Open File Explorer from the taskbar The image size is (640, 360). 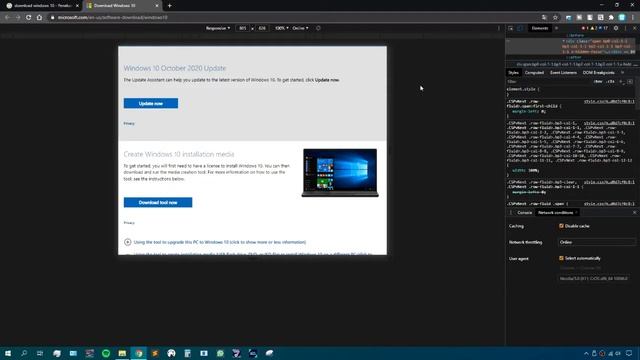pyautogui.click(x=122, y=353)
